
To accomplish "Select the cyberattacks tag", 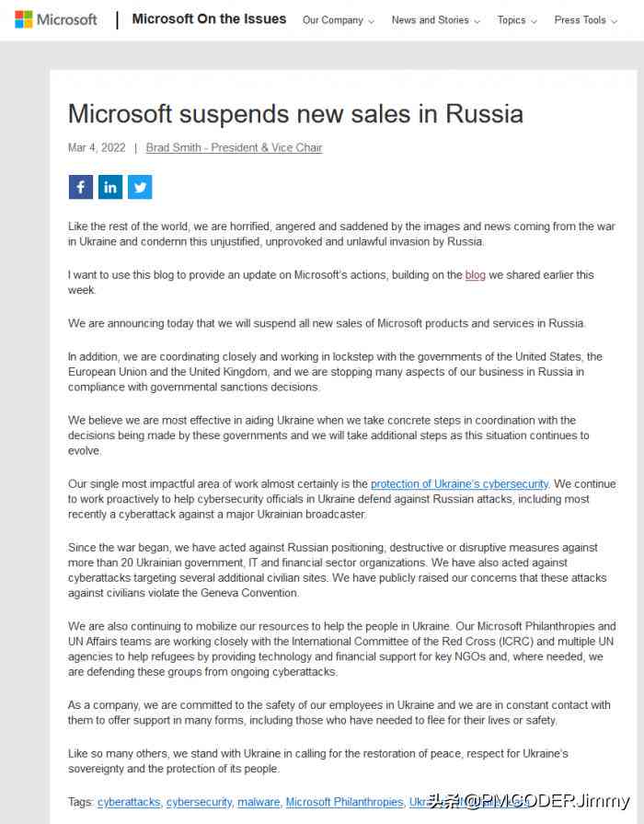I will (x=129, y=802).
